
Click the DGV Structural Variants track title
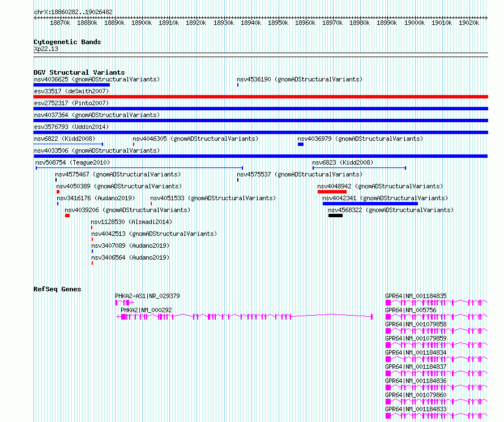click(x=79, y=72)
